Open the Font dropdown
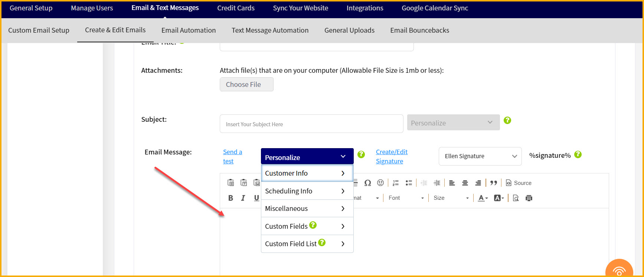Image resolution: width=644 pixels, height=277 pixels. coord(406,198)
